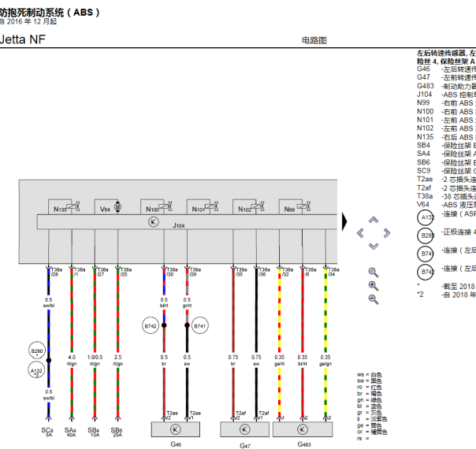Click the plain magnifier reset-zoom icon
The height and width of the screenshot is (449, 476).
tap(374, 273)
